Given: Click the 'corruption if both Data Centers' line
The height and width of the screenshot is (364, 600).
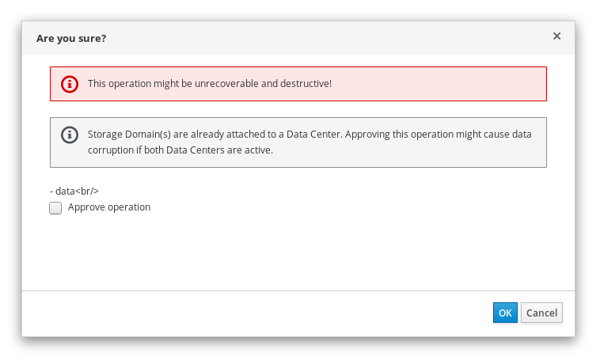Looking at the screenshot, I should [x=180, y=150].
